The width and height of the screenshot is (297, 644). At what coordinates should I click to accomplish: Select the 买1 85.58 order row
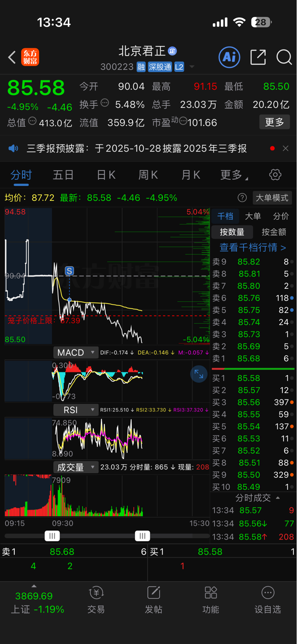coord(253,378)
